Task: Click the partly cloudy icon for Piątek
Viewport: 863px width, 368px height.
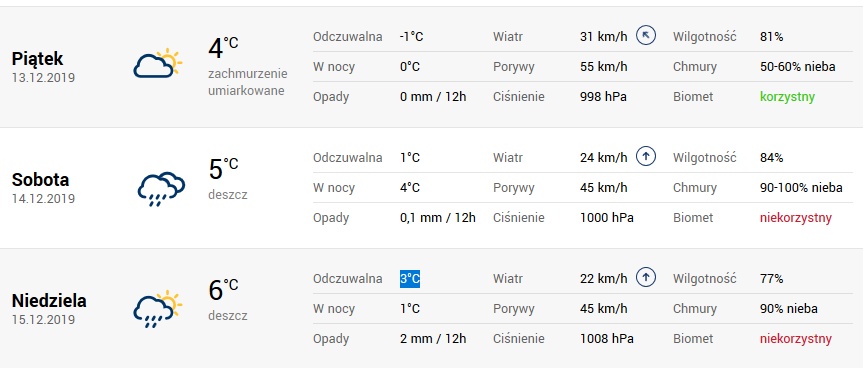Action: [157, 63]
